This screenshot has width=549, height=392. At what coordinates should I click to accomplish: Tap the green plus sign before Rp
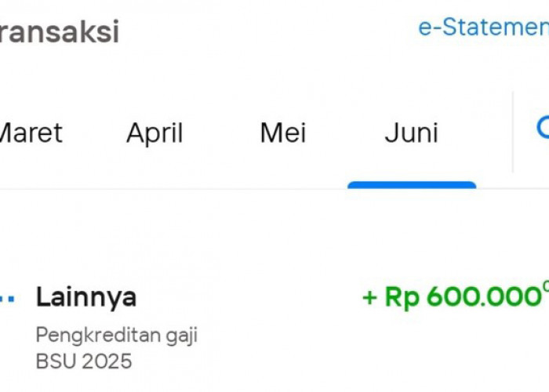(369, 298)
